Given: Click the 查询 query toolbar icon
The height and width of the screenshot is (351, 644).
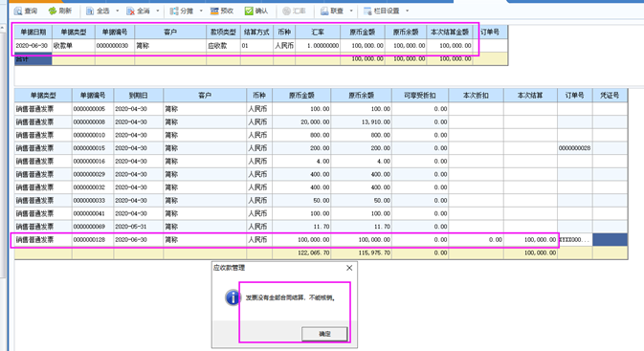Looking at the screenshot, I should pyautogui.click(x=18, y=11).
